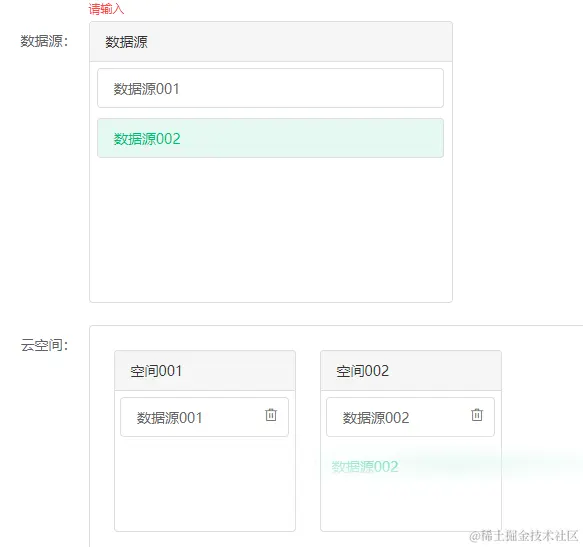Delete 数据源002 from the 空间002 card

tap(477, 415)
